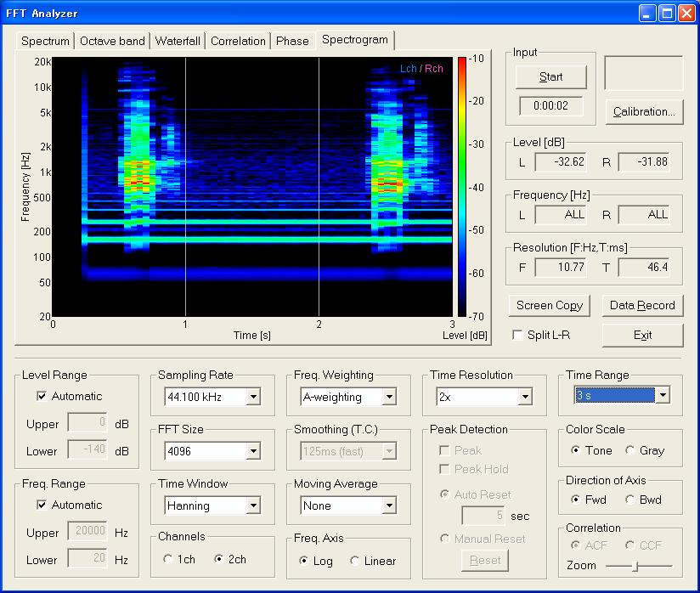700x593 pixels.
Task: Click Resolution T value 46.4
Action: pos(644,267)
